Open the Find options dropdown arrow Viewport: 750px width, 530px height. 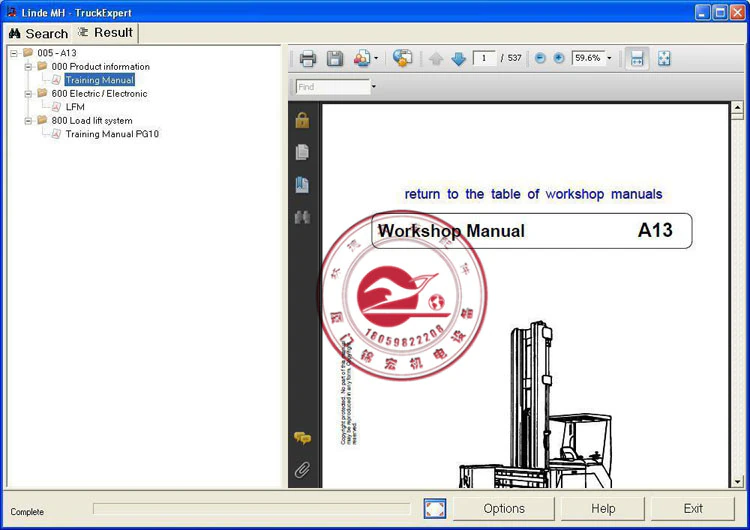374,87
